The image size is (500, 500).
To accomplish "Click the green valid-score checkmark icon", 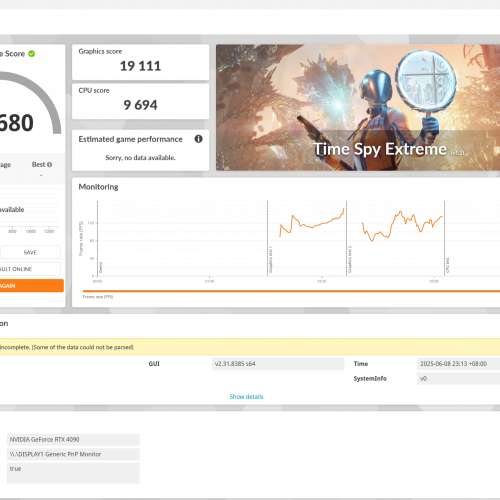I will point(32,54).
